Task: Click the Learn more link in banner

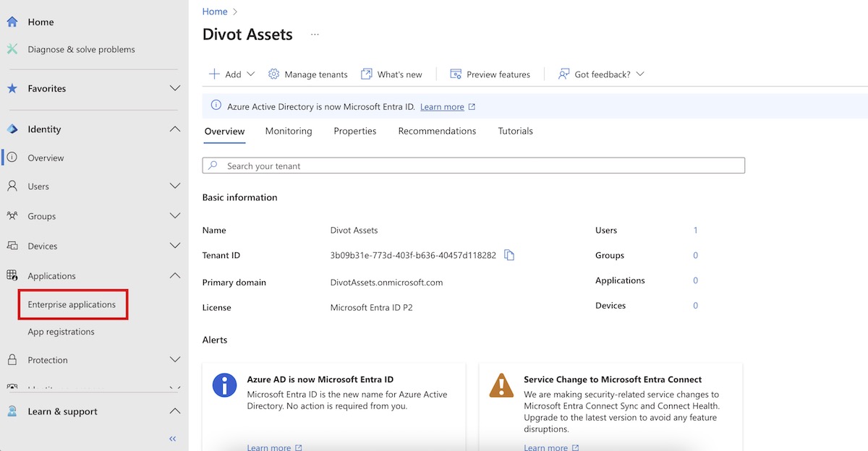Action: click(442, 107)
